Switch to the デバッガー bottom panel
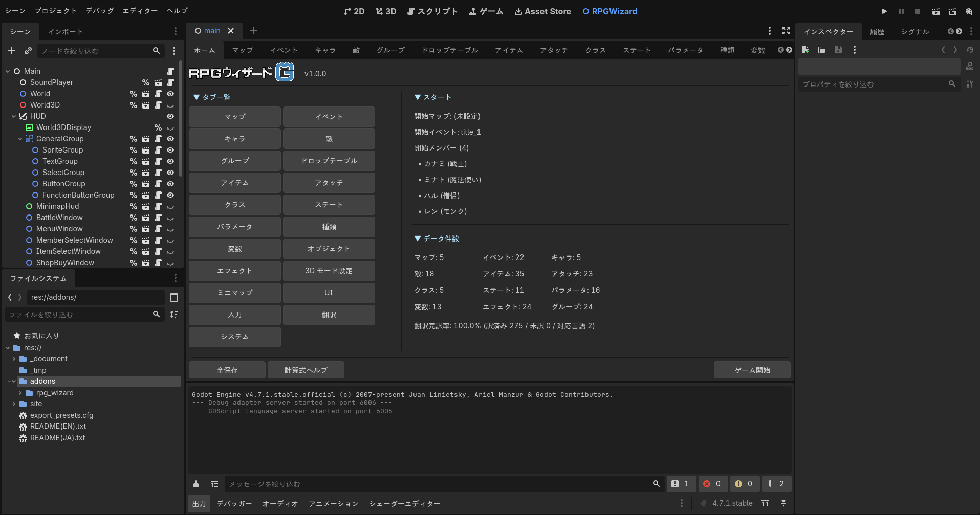This screenshot has width=980, height=515. coord(234,504)
